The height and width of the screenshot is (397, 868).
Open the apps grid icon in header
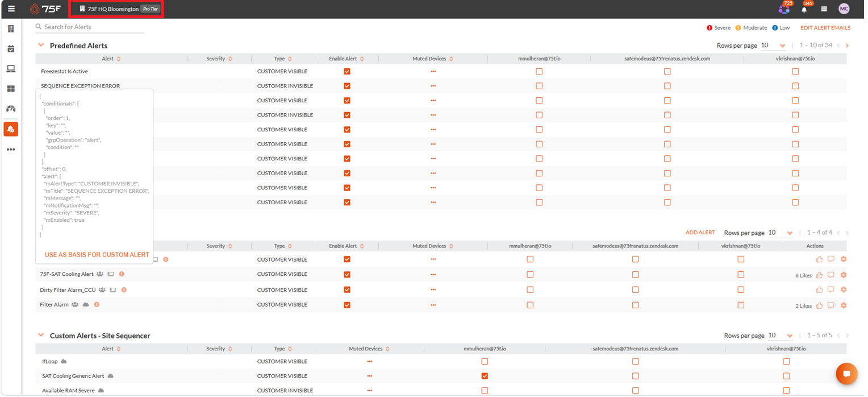point(824,9)
